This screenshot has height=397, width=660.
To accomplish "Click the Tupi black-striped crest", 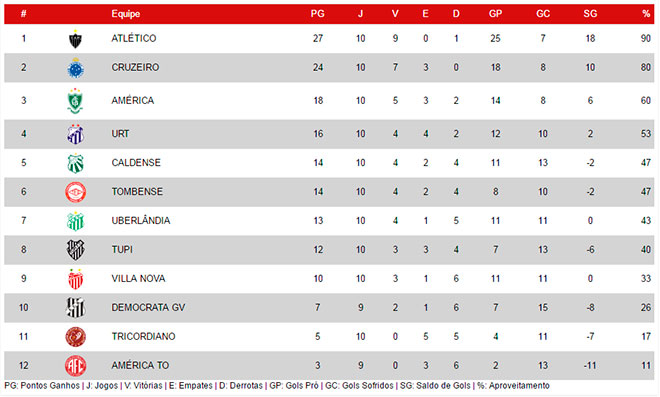I will coord(76,250).
